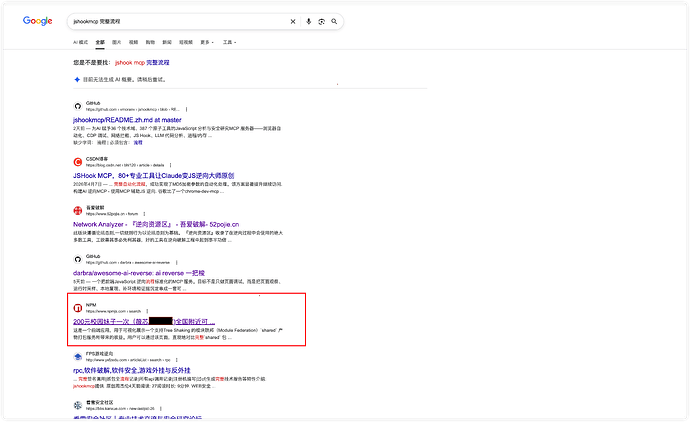Click the 'jshook mcp 完整流程' suggestion link

coord(142,62)
